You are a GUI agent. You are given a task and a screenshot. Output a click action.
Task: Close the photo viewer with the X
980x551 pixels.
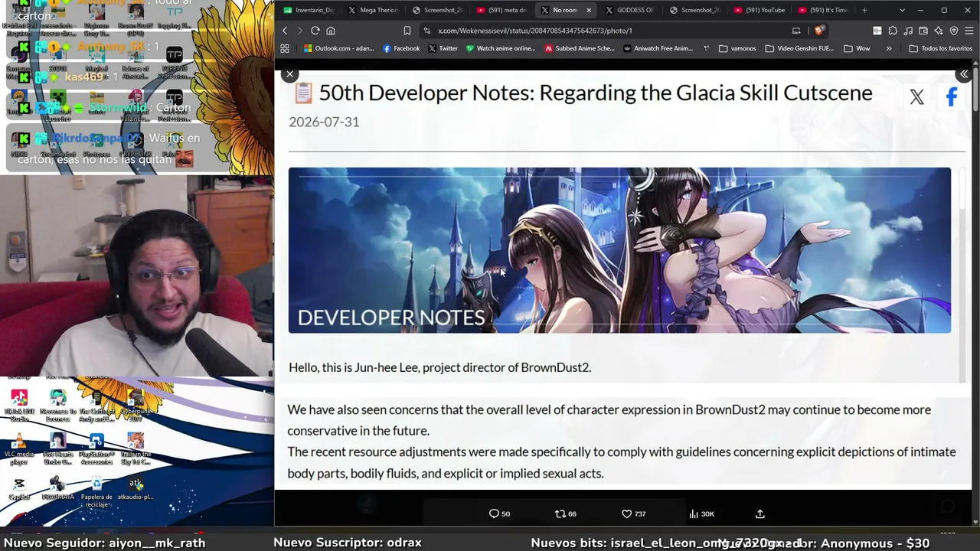click(289, 74)
